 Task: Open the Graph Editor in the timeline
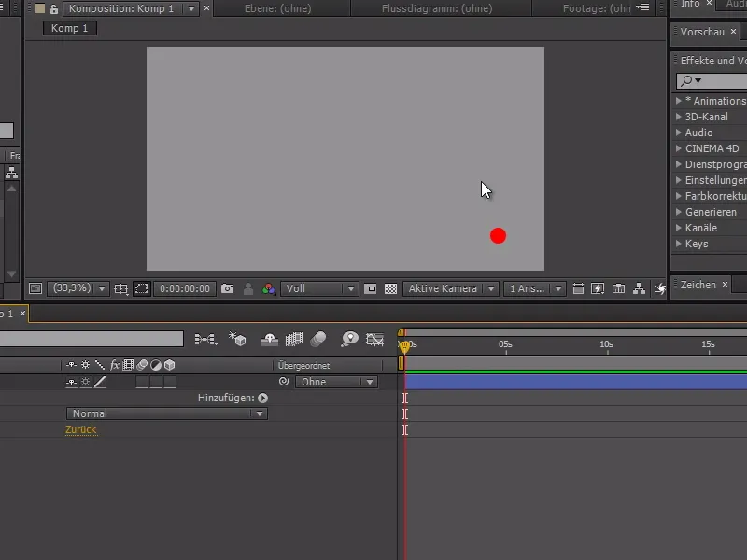pyautogui.click(x=375, y=340)
